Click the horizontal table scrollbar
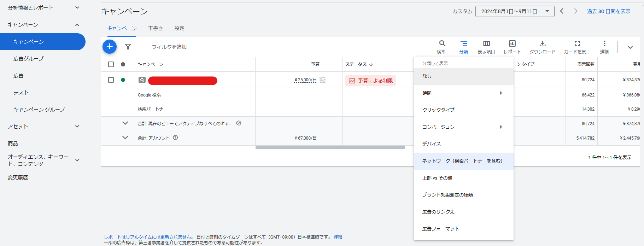The height and width of the screenshot is (246, 644). click(x=330, y=147)
